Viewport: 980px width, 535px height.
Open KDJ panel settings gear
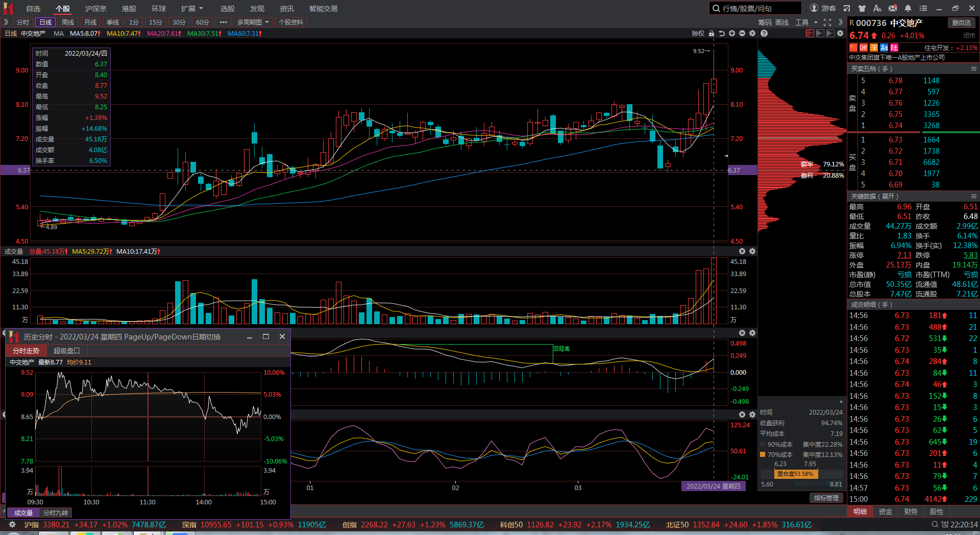tap(752, 415)
